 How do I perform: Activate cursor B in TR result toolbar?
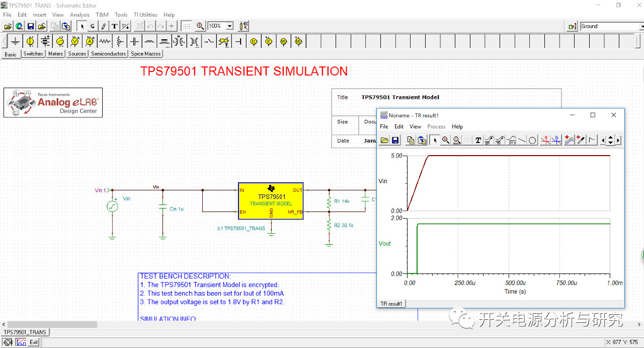pyautogui.click(x=556, y=141)
